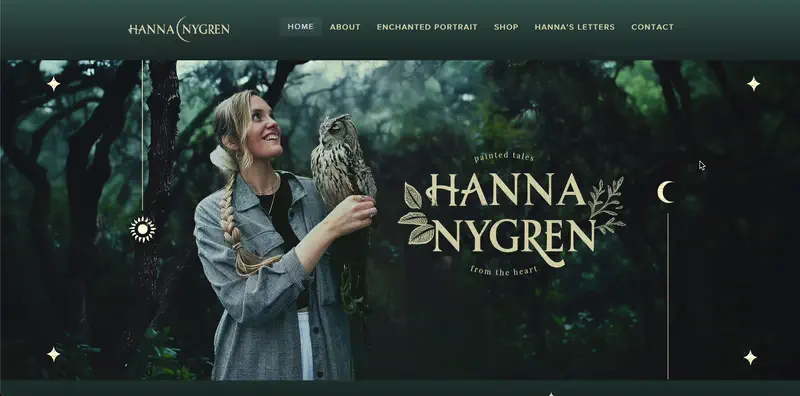Image resolution: width=800 pixels, height=396 pixels.
Task: Open the Enchanted Portrait page
Action: pyautogui.click(x=427, y=27)
